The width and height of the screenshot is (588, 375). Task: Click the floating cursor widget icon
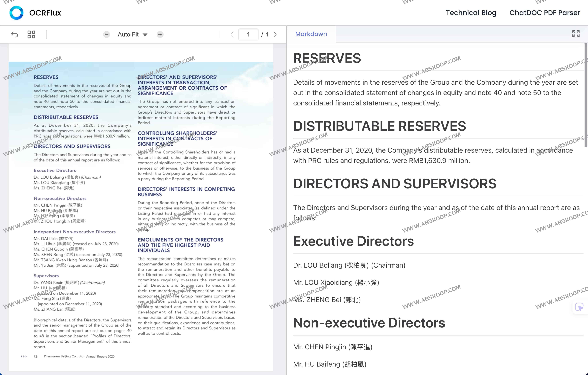click(579, 307)
